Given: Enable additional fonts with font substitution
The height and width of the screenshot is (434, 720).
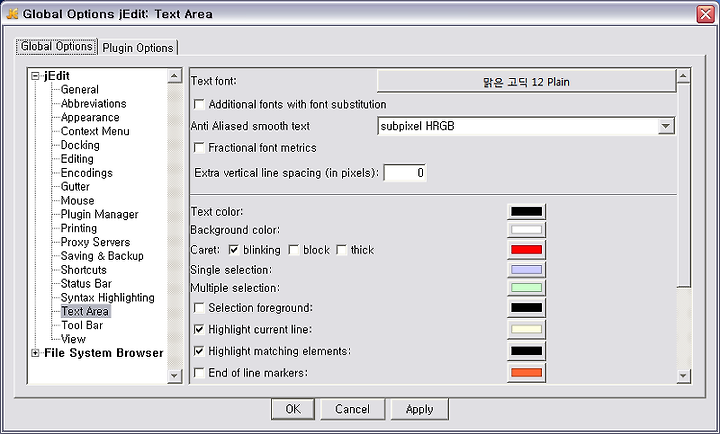Looking at the screenshot, I should pos(199,105).
